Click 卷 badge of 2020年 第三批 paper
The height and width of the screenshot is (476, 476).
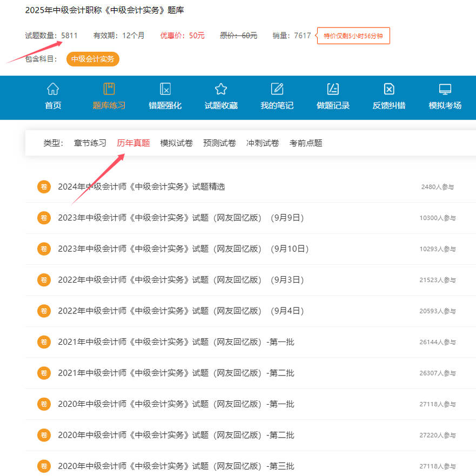point(44,466)
